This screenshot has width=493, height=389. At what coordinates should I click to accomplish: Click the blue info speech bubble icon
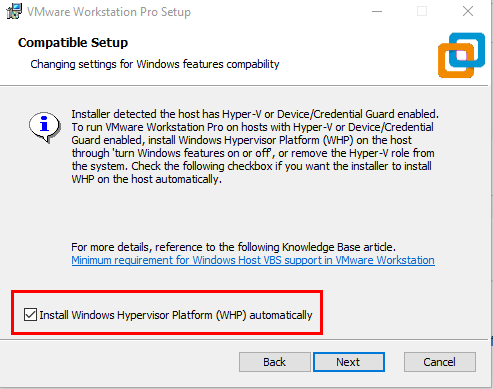tap(44, 127)
